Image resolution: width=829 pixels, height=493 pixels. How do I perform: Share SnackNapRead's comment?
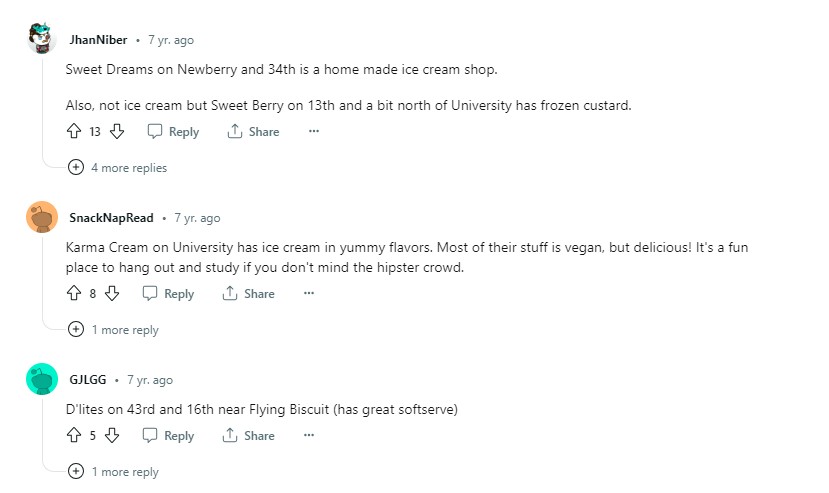click(x=248, y=294)
